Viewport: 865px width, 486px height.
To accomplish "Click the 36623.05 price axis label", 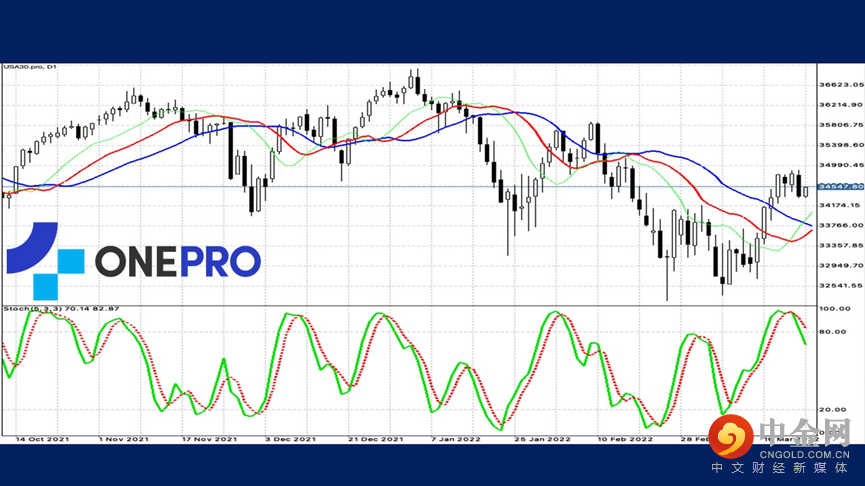I will click(841, 85).
